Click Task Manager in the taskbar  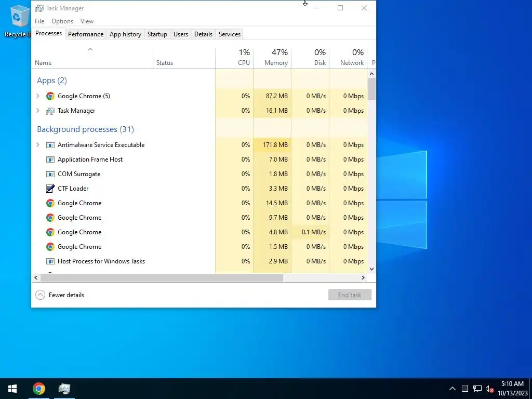click(x=64, y=389)
